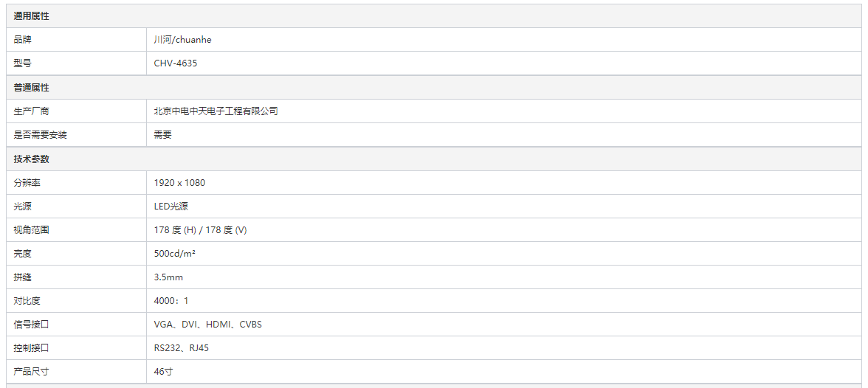The image size is (868, 388).
Task: Click the brightness value 500cd/m²
Action: click(x=175, y=254)
